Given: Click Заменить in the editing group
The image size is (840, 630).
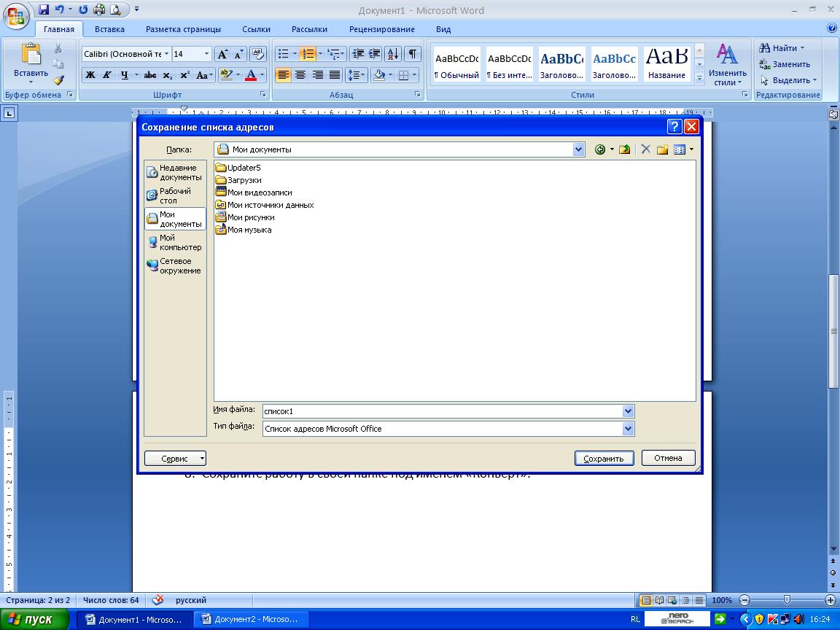Looking at the screenshot, I should 785,64.
